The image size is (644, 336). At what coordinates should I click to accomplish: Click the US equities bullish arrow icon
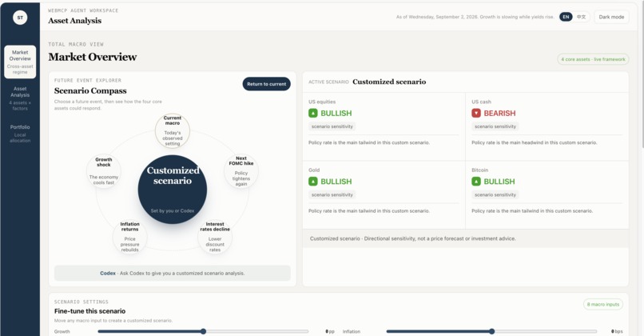coord(313,113)
